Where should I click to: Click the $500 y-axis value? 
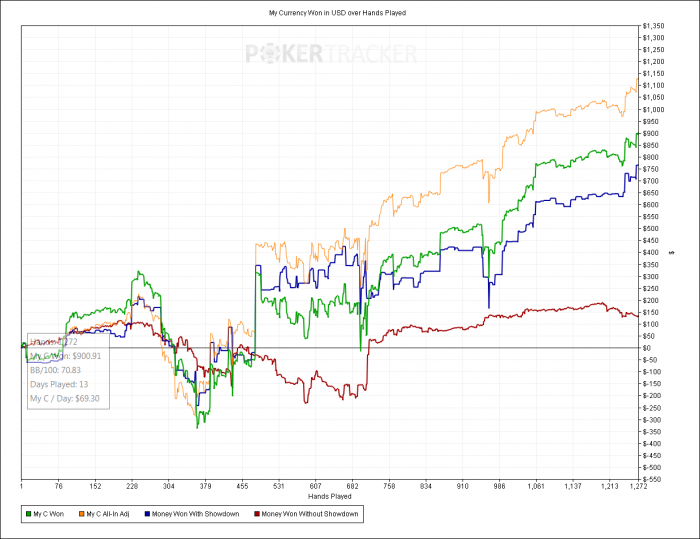[653, 229]
